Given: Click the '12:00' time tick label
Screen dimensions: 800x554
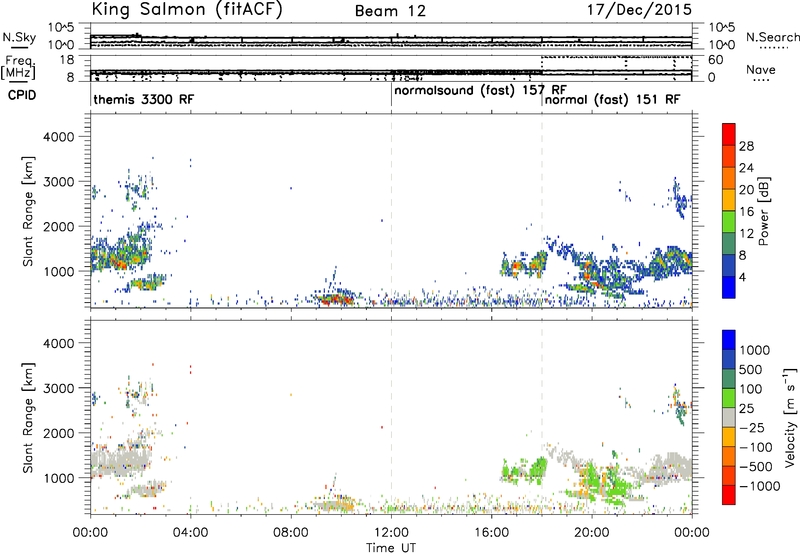Looking at the screenshot, I should [x=391, y=533].
